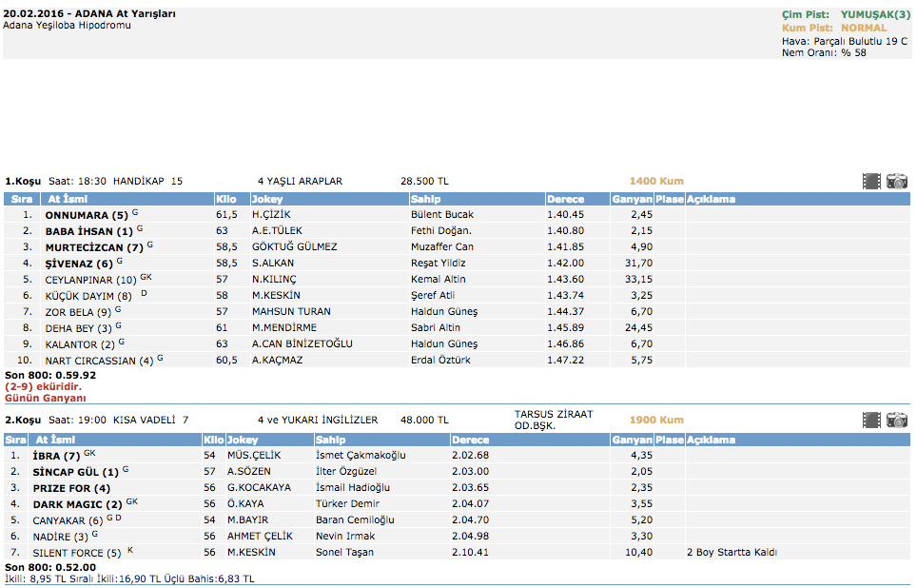917x588 pixels.
Task: Click owner Bülent Bucak name
Action: point(441,215)
